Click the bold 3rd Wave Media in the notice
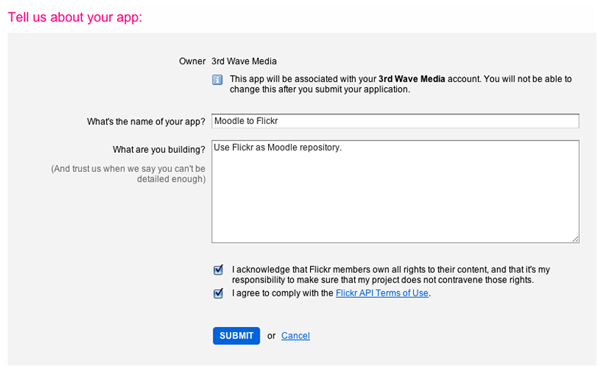Viewport: 598px width, 366px height. click(412, 79)
